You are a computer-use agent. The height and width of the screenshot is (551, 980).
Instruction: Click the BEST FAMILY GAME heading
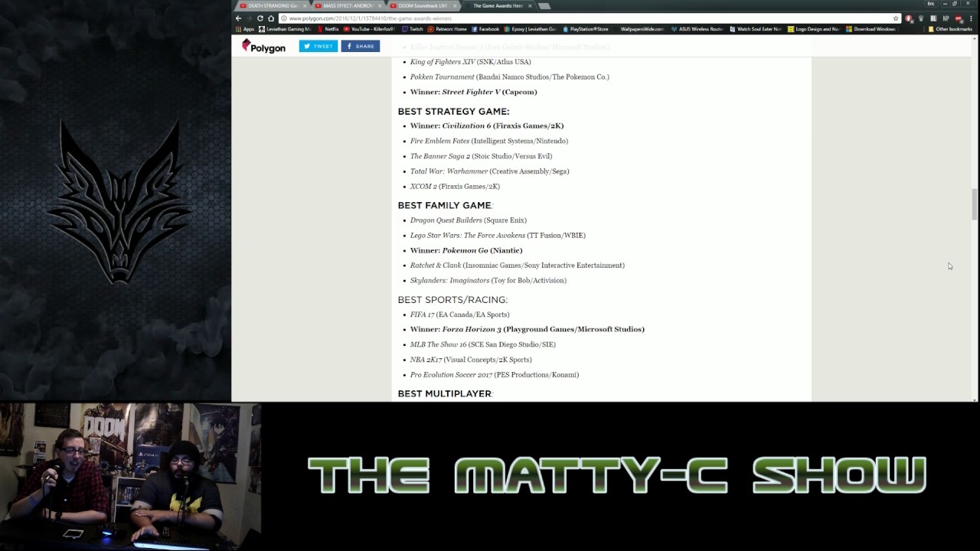click(445, 205)
